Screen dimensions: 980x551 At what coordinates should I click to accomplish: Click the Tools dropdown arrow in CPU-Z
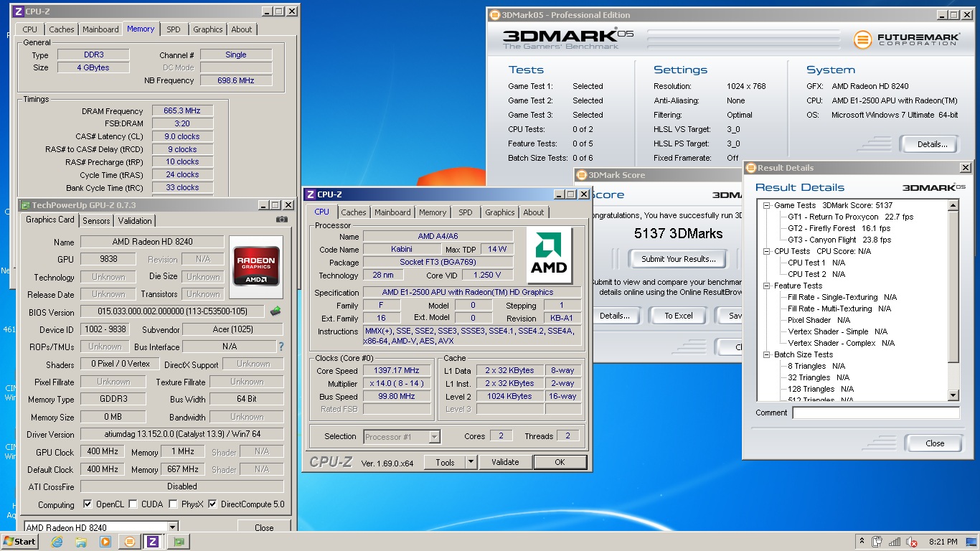pyautogui.click(x=471, y=463)
